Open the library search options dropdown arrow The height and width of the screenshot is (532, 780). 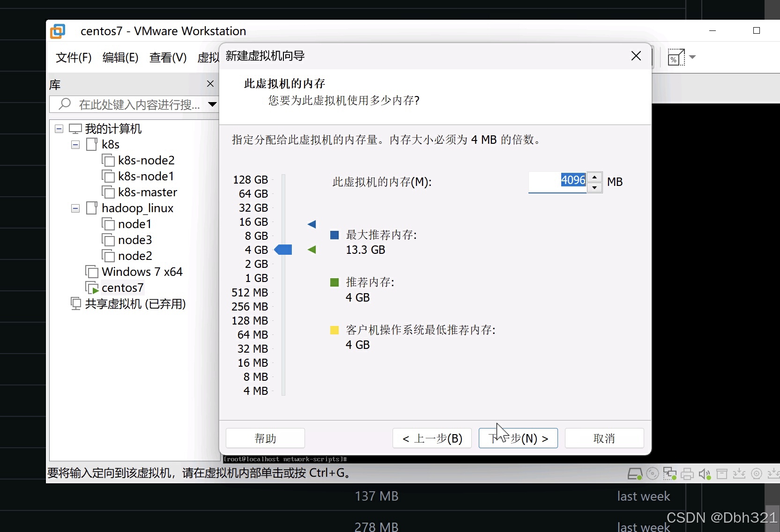212,104
